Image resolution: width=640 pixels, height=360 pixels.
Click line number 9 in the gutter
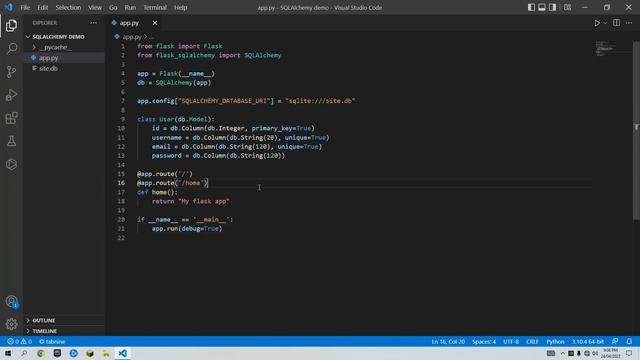point(122,119)
